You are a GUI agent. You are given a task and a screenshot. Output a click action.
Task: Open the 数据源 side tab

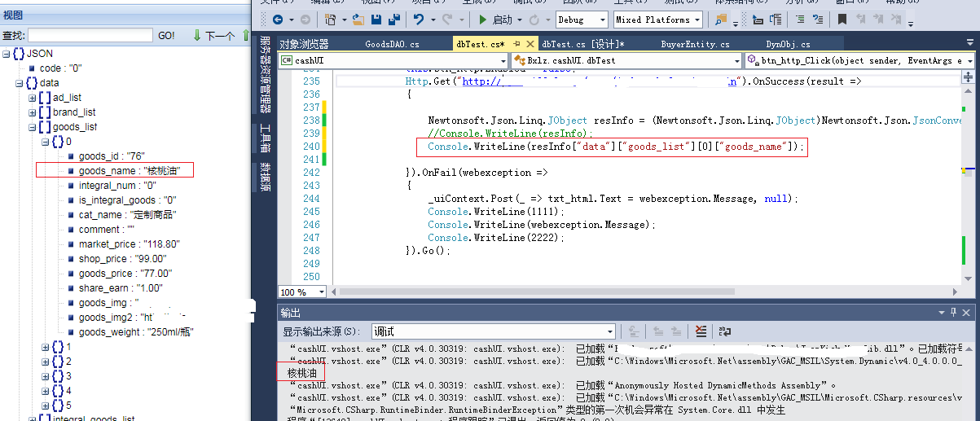coord(266,177)
